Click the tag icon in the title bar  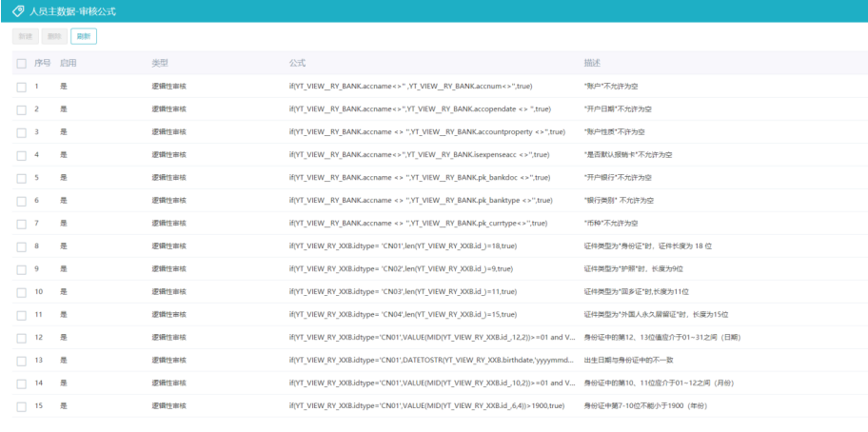point(18,11)
